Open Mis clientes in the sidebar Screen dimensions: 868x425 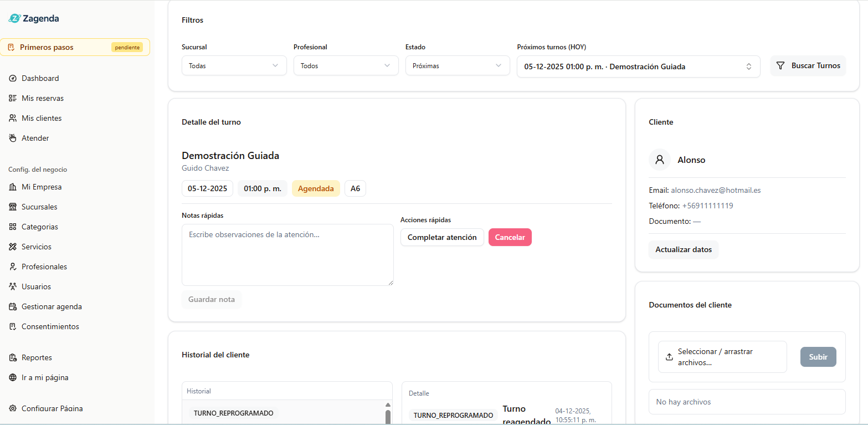[x=42, y=119]
